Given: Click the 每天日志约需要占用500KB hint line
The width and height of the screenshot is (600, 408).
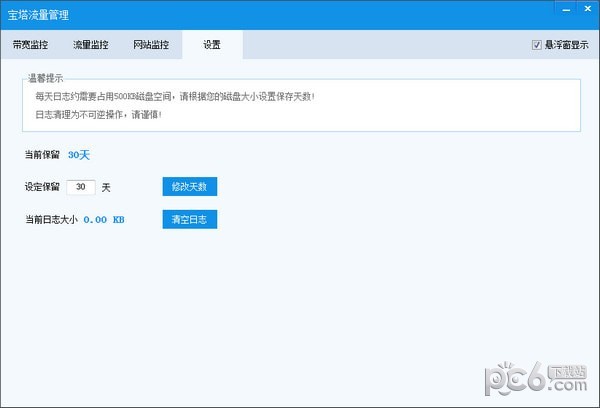Looking at the screenshot, I should click(x=175, y=96).
